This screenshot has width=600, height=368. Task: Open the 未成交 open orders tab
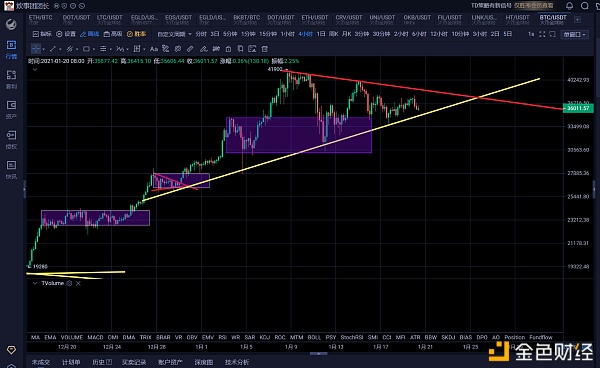(x=41, y=362)
